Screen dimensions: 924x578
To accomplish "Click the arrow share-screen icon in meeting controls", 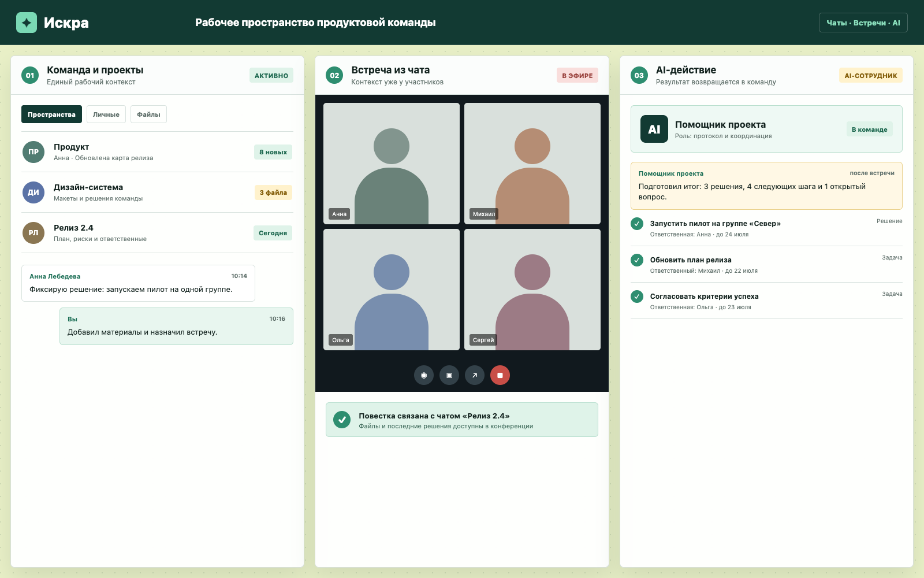I will click(475, 375).
